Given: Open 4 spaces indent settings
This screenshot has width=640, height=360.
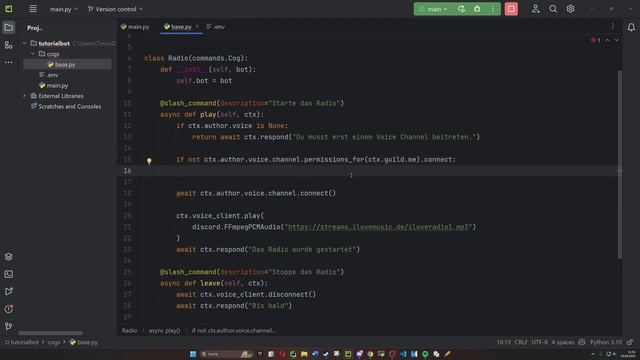Looking at the screenshot, I should [562, 342].
